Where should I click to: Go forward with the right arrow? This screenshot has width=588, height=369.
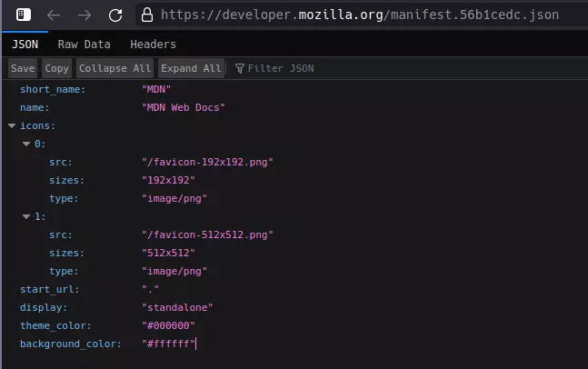click(x=85, y=15)
